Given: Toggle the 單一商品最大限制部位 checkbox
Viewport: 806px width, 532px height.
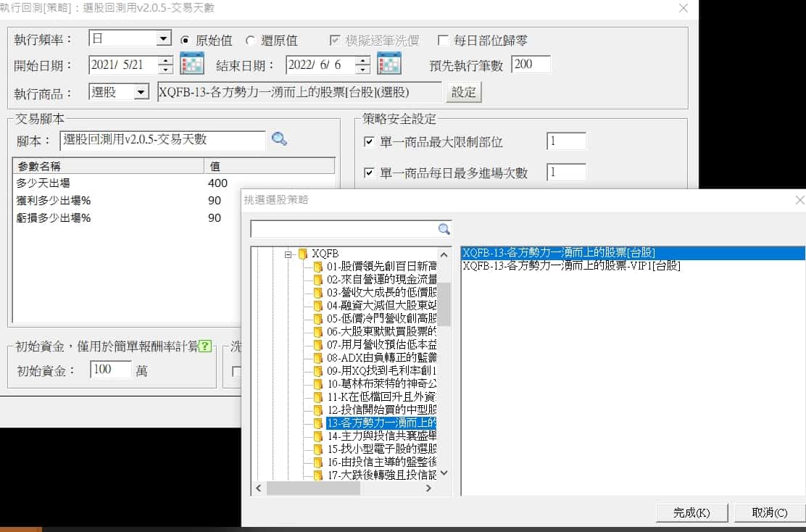Looking at the screenshot, I should pyautogui.click(x=369, y=142).
